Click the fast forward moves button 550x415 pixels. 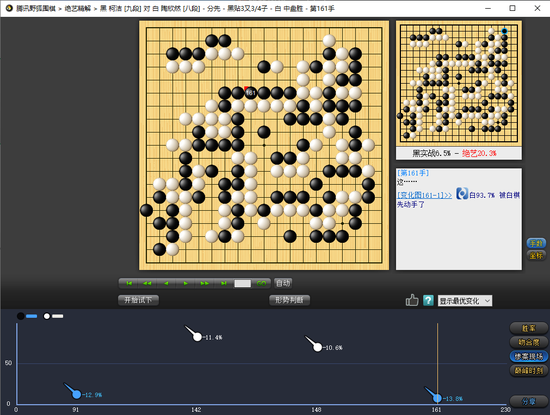coord(204,283)
